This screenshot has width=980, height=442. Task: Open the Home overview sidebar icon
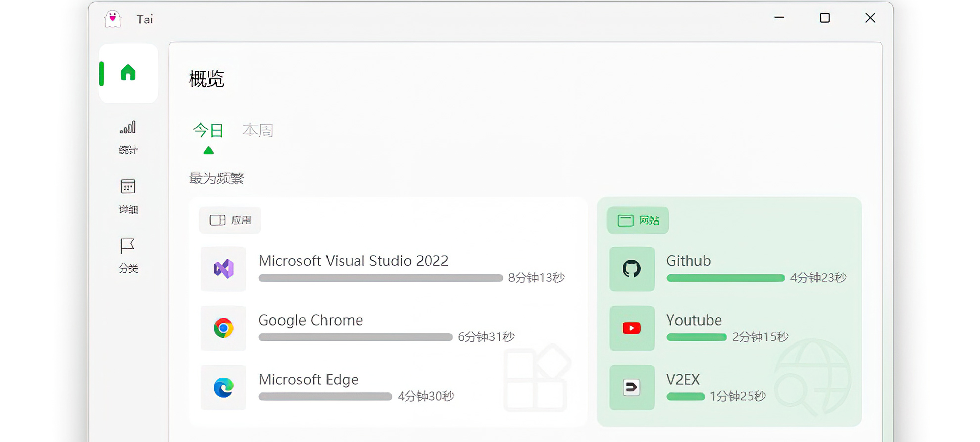tap(128, 73)
